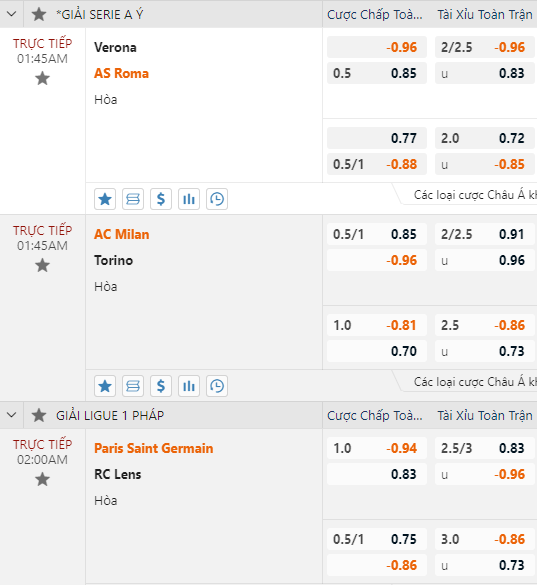The width and height of the screenshot is (537, 585).
Task: Select over 2.5/3 odds 0.83 for PSG match
Action: 485,448
